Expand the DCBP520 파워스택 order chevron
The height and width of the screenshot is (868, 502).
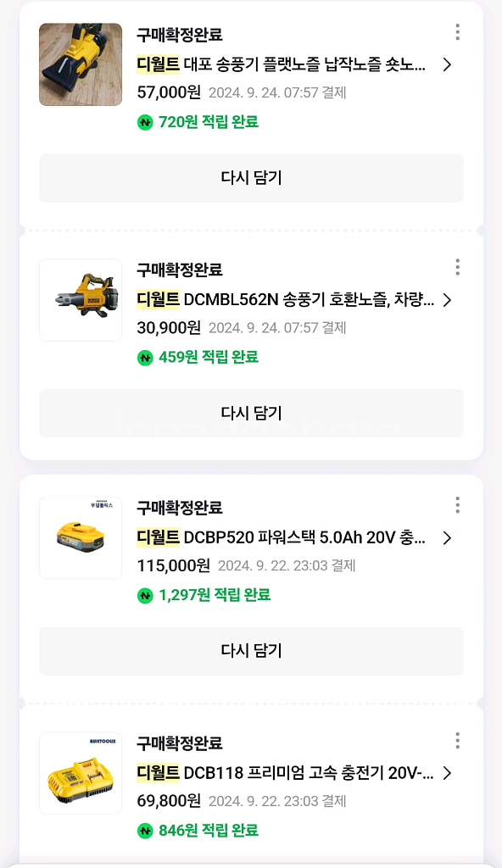(449, 537)
